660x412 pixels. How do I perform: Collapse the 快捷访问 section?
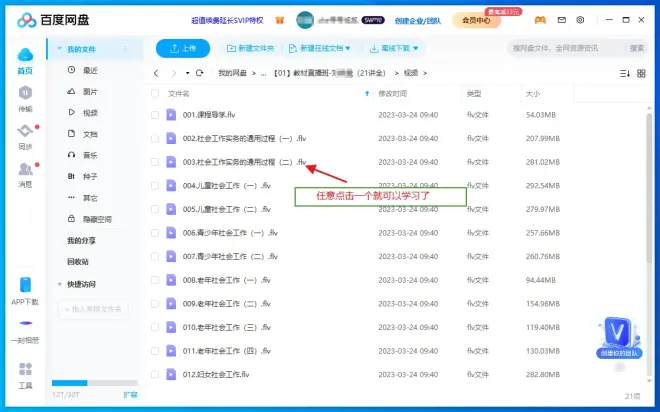tap(60, 284)
